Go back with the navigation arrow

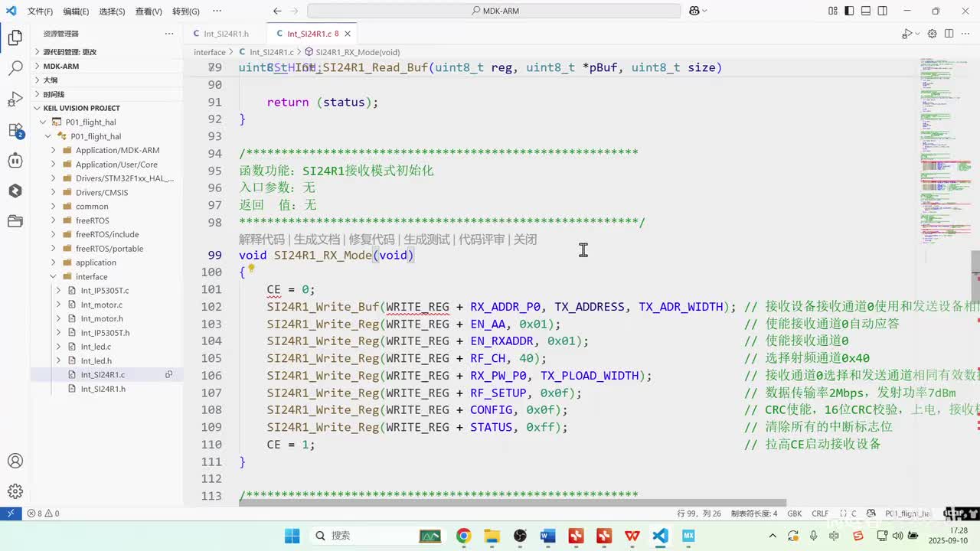[x=277, y=11]
